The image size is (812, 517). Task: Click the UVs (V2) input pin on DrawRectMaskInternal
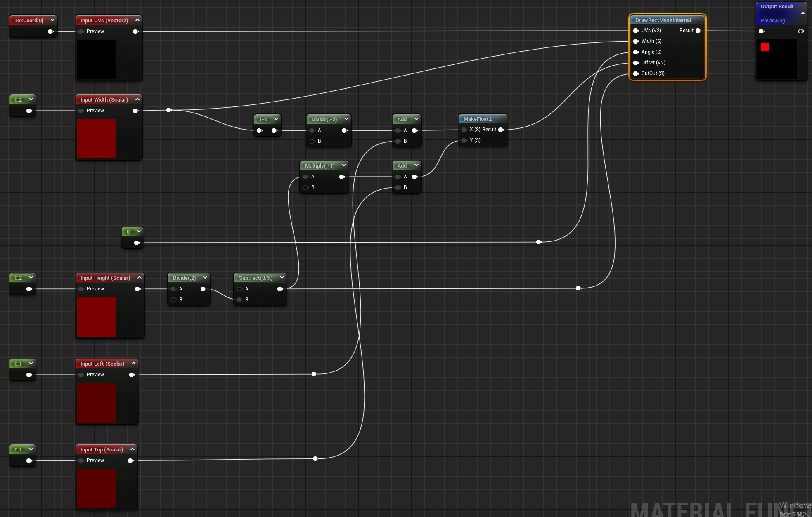pyautogui.click(x=636, y=31)
